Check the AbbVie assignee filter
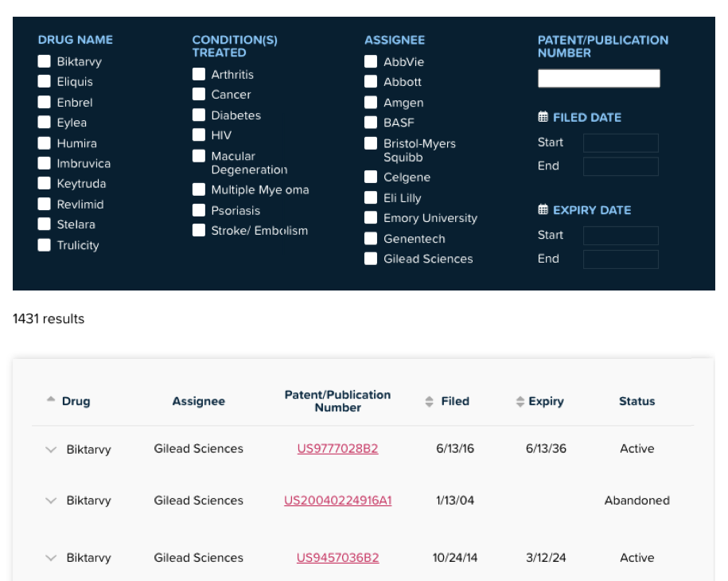The width and height of the screenshot is (728, 581). pos(371,62)
